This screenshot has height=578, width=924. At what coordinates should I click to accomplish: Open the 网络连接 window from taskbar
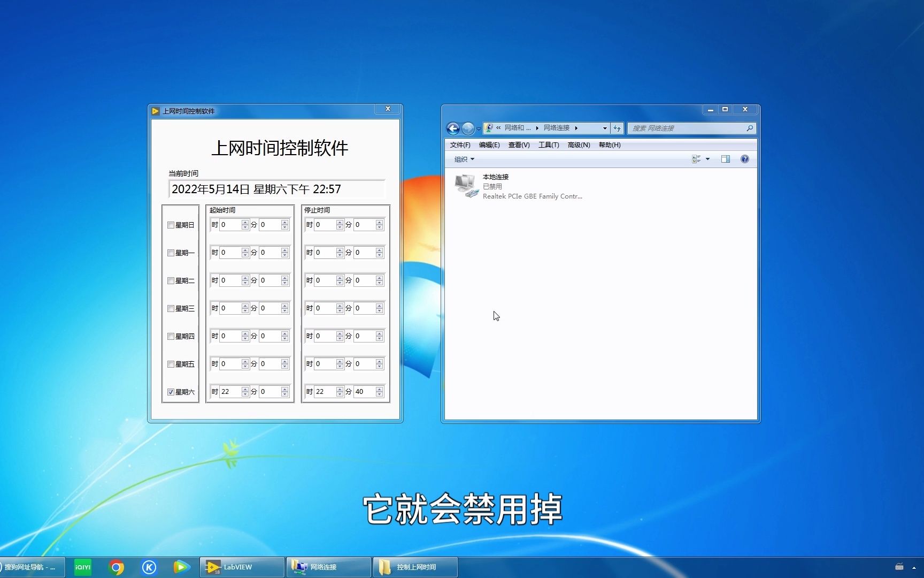pyautogui.click(x=327, y=567)
